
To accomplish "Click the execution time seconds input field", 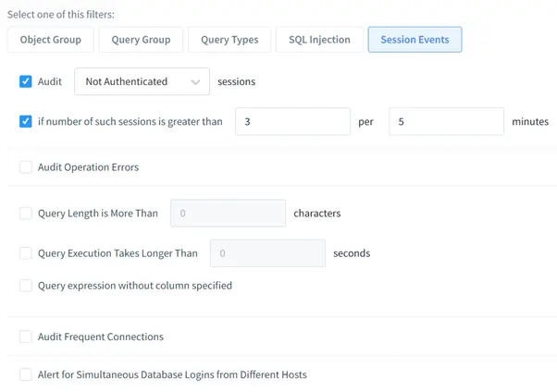I will 267,253.
